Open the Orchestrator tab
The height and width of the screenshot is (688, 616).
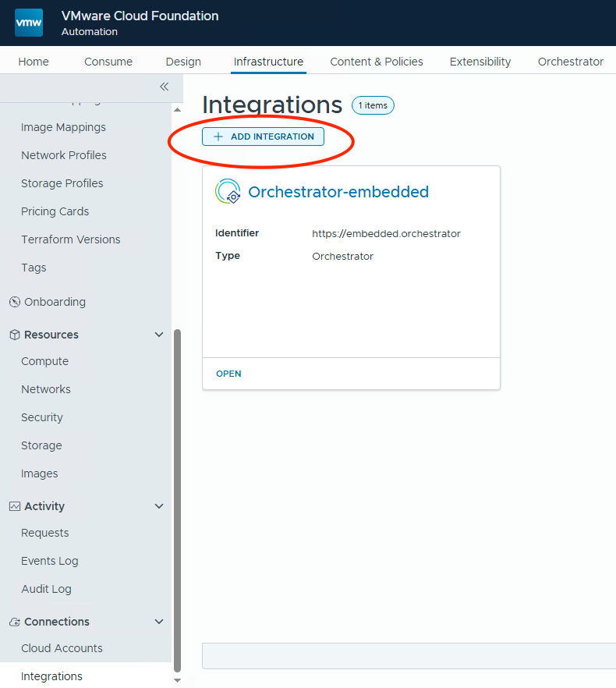[570, 62]
